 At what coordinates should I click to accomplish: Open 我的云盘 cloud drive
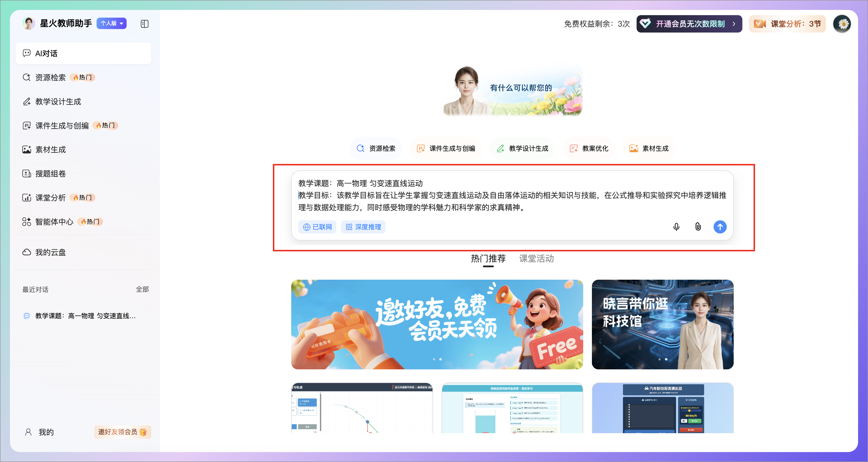point(51,252)
